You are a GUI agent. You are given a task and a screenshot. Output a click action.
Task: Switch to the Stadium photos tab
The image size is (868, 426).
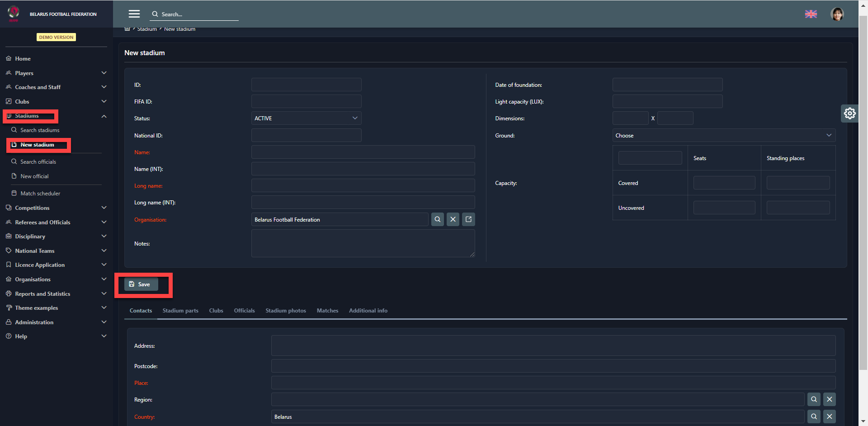[285, 311]
